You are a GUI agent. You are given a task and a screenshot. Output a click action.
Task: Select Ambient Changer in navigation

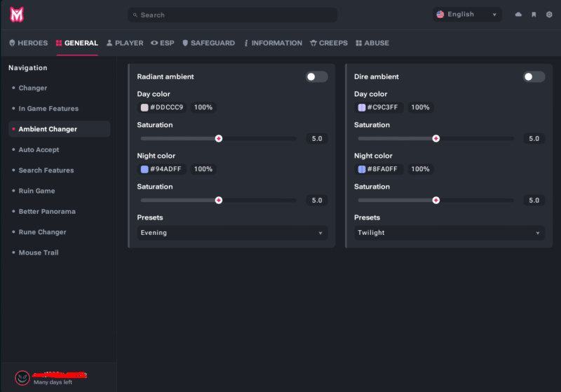click(60, 129)
